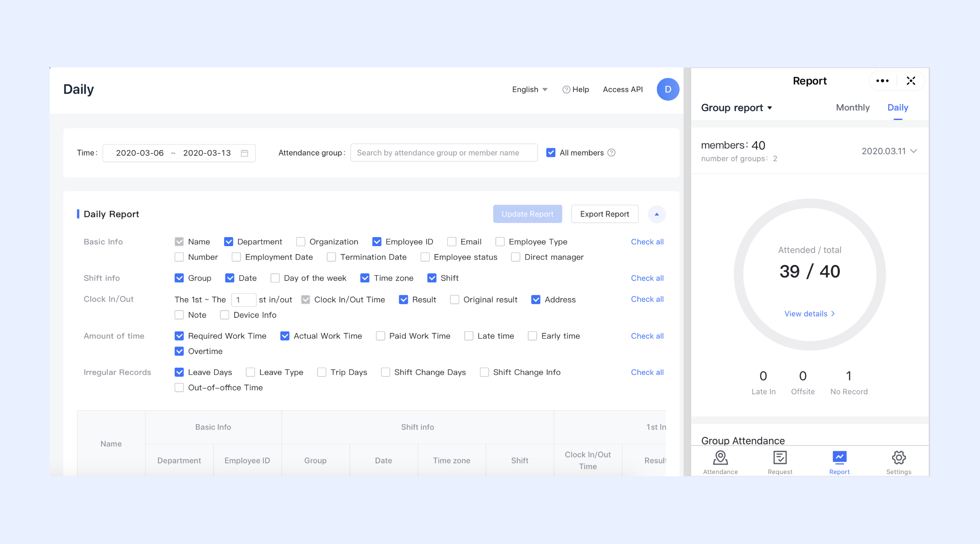Uncheck the Shift checkbox
The width and height of the screenshot is (980, 544).
(432, 278)
